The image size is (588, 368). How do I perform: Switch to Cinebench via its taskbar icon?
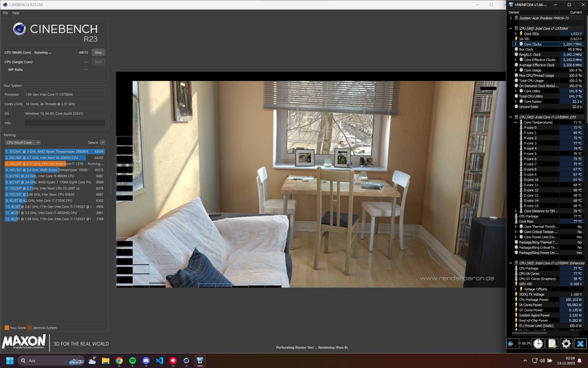(x=186, y=361)
